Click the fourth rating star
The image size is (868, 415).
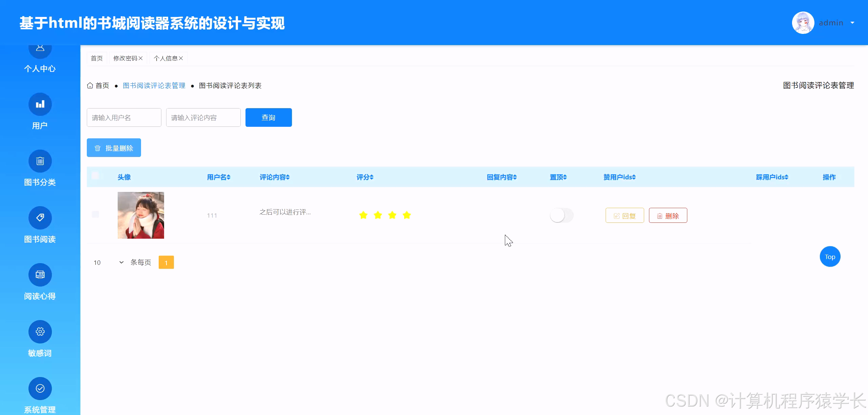click(407, 215)
